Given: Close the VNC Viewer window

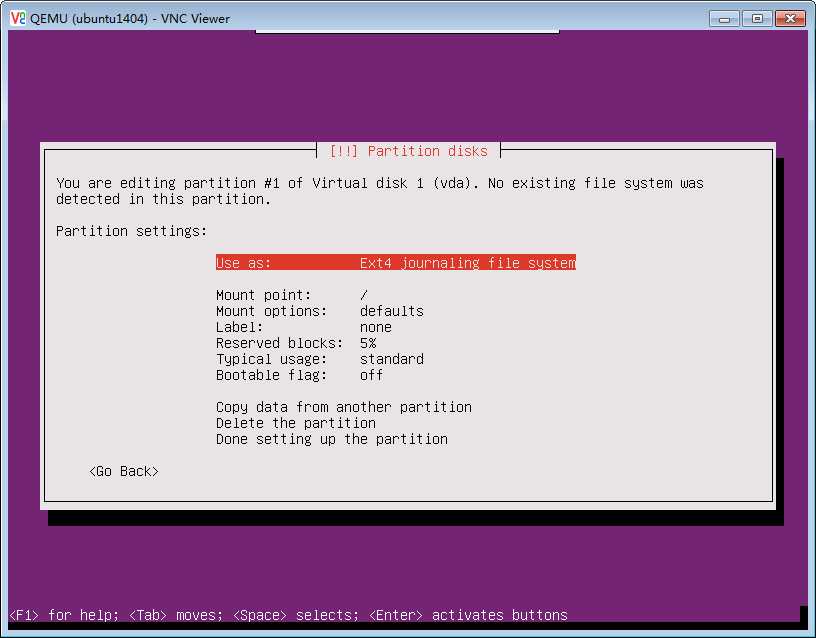Looking at the screenshot, I should coord(790,19).
